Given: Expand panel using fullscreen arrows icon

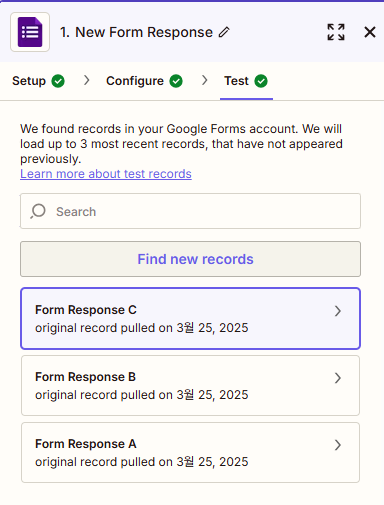Looking at the screenshot, I should (x=336, y=32).
